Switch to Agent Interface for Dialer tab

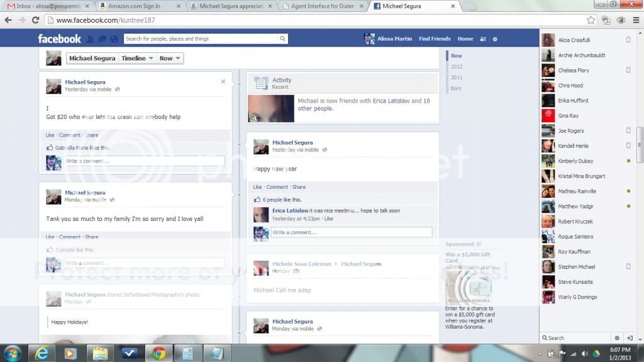pyautogui.click(x=324, y=6)
